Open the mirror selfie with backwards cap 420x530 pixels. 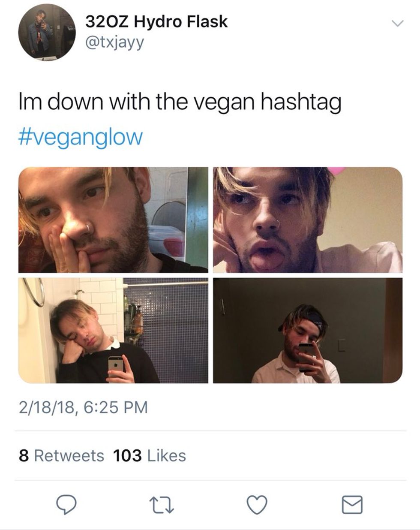coord(308,330)
